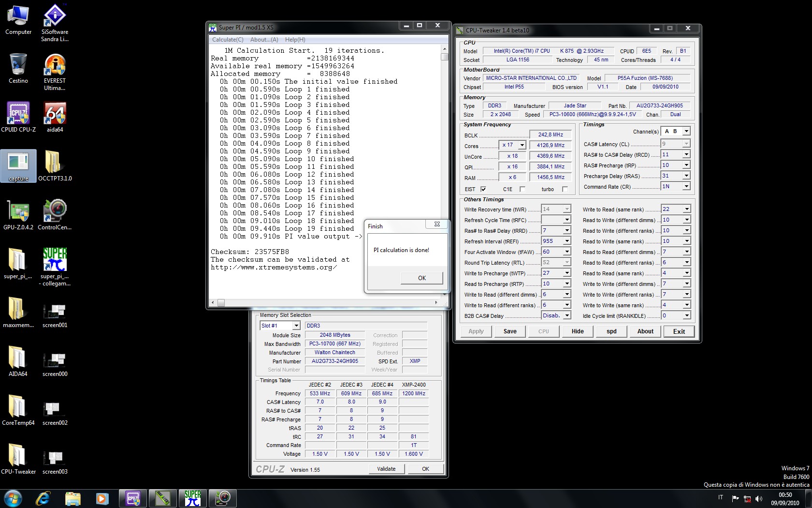Open About...(A) menu in Super PI
812x508 pixels.
[x=264, y=40]
